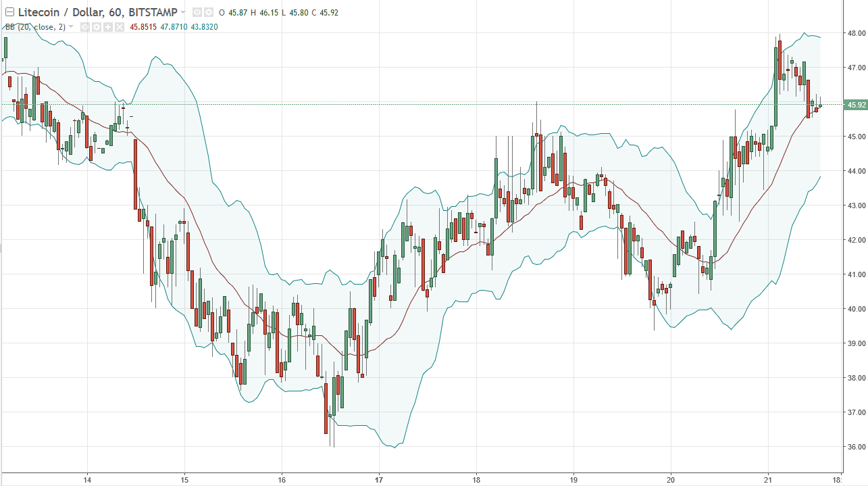Click the Litecoin / Dollar, 60, BITSTAMP title
Screen dimensions: 868x486
(x=98, y=12)
